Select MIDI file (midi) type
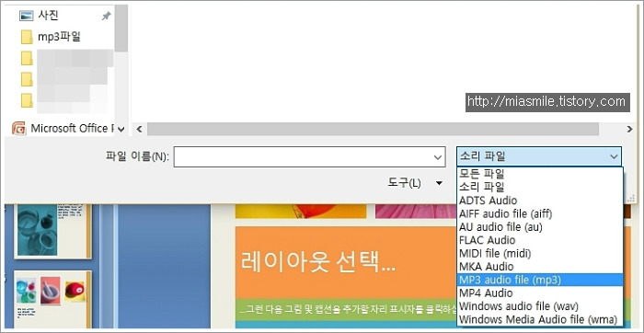Screen dimensions: 644x333 click(x=540, y=253)
